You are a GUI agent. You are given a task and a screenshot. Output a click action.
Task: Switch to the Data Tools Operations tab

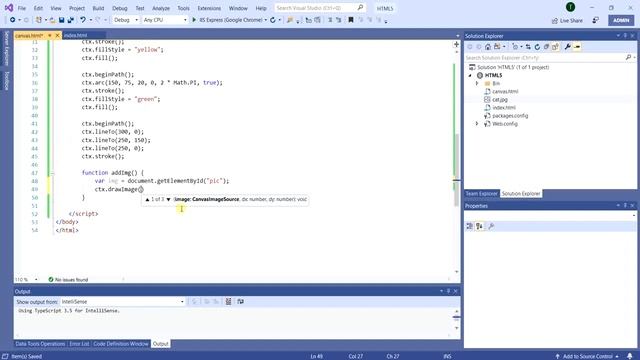pyautogui.click(x=40, y=344)
